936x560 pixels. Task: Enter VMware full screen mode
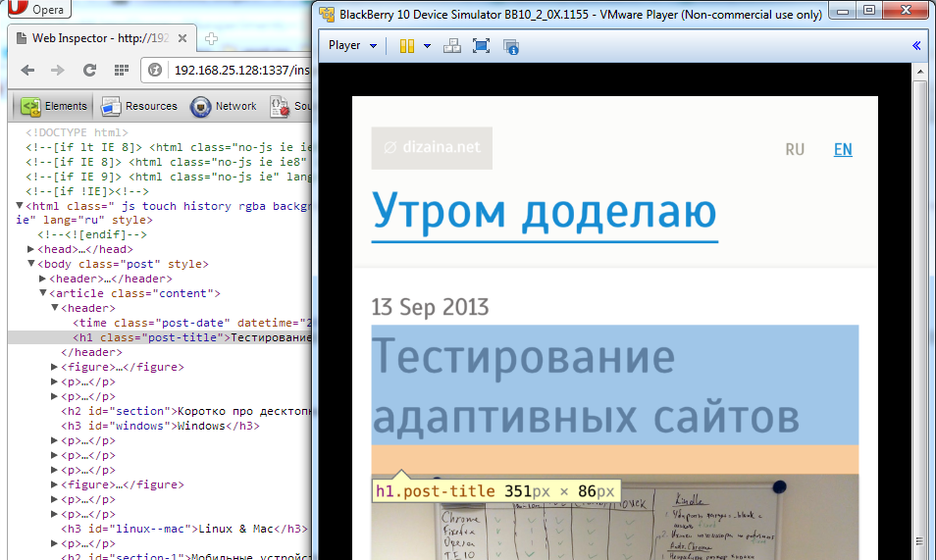point(481,46)
